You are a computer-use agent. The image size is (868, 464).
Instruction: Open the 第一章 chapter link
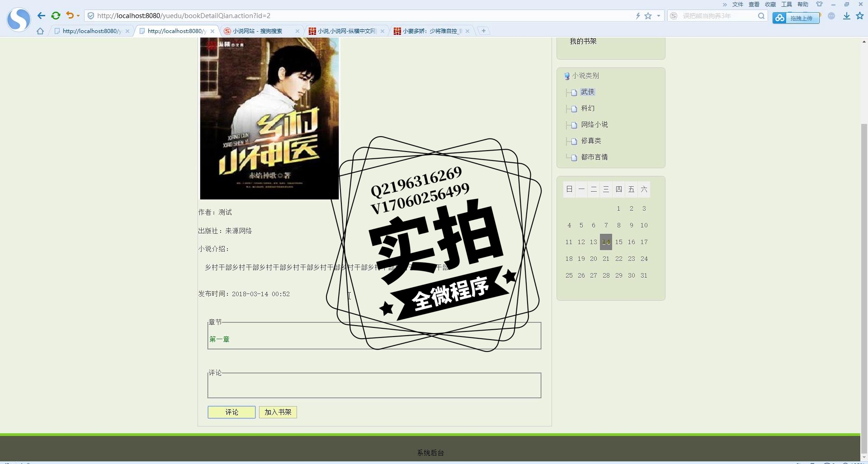[219, 339]
